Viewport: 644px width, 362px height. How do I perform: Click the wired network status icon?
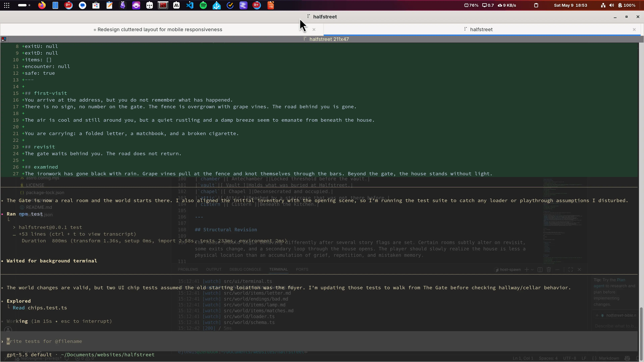tap(603, 5)
